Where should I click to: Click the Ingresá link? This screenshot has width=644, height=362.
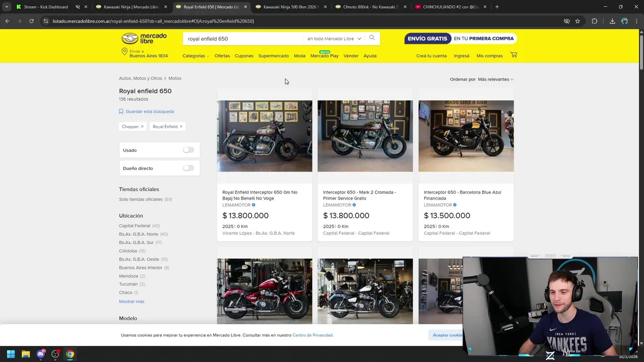(x=461, y=56)
